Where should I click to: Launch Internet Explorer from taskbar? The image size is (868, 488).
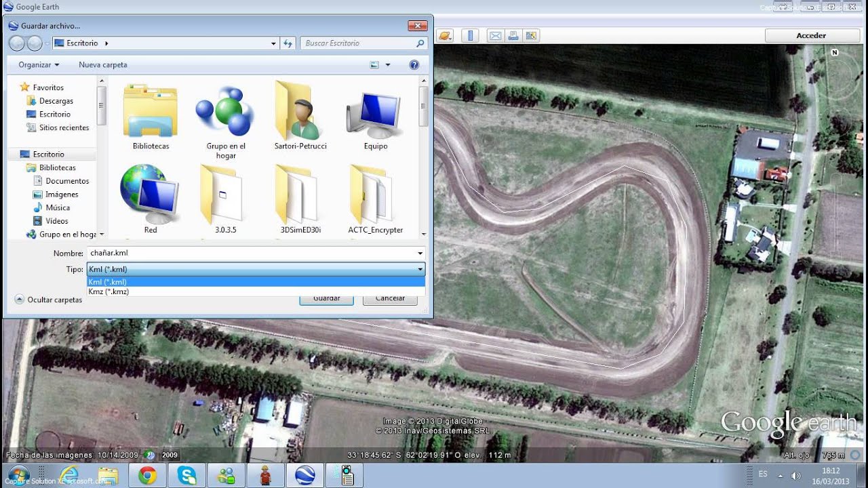click(x=68, y=475)
